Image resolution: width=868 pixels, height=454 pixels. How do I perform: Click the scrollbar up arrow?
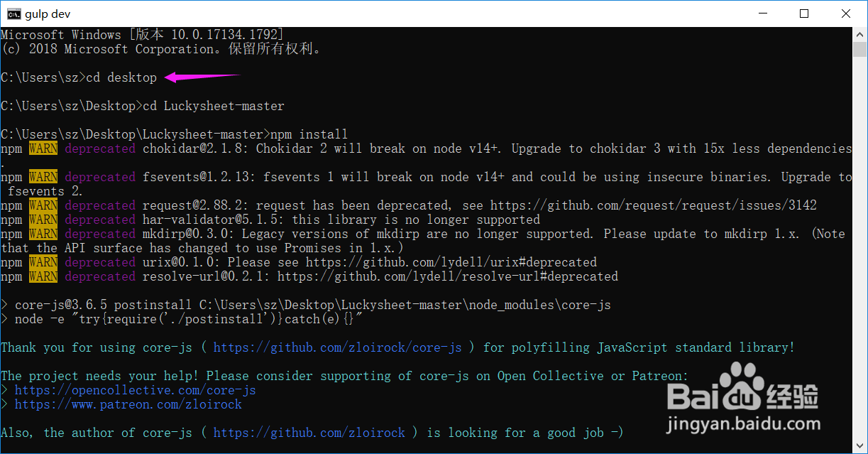pos(860,34)
